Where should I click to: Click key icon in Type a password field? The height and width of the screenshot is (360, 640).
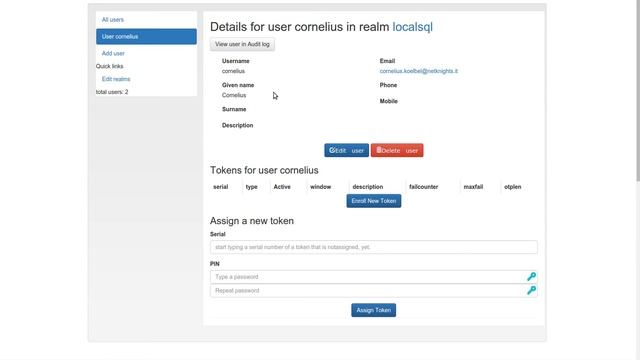pos(531,277)
